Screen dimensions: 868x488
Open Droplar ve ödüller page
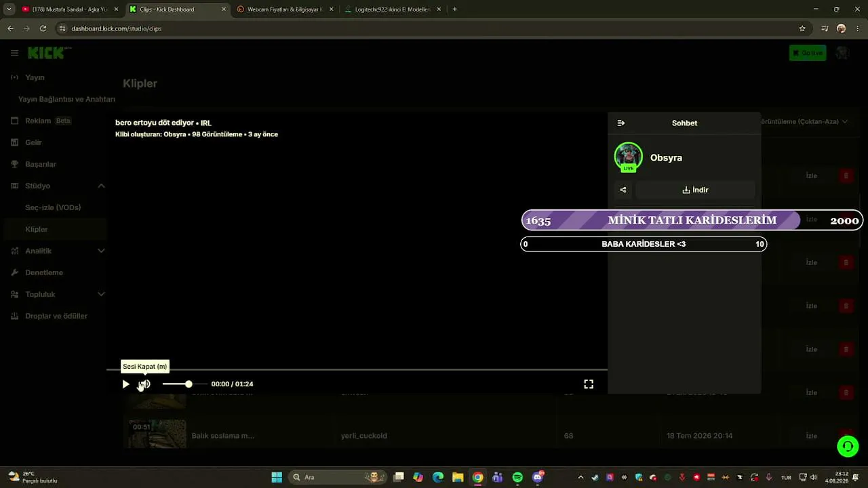(x=56, y=316)
